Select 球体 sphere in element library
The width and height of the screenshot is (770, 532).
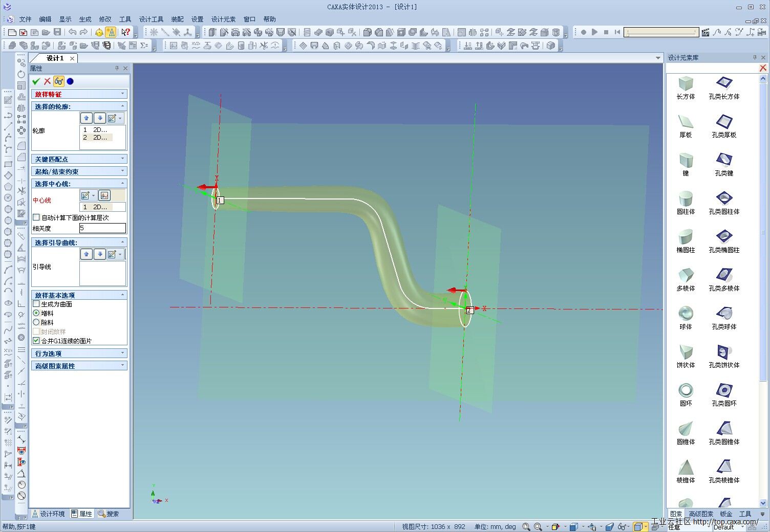(x=686, y=318)
